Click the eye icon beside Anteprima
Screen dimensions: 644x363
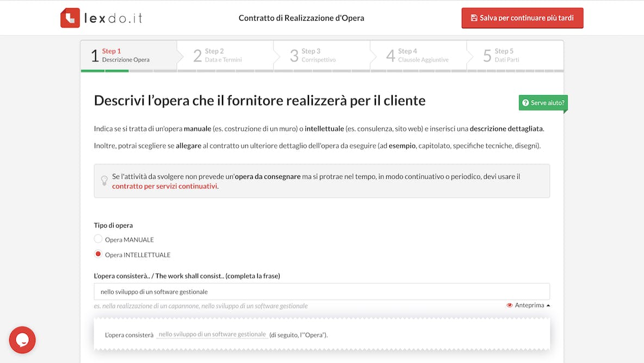(510, 305)
